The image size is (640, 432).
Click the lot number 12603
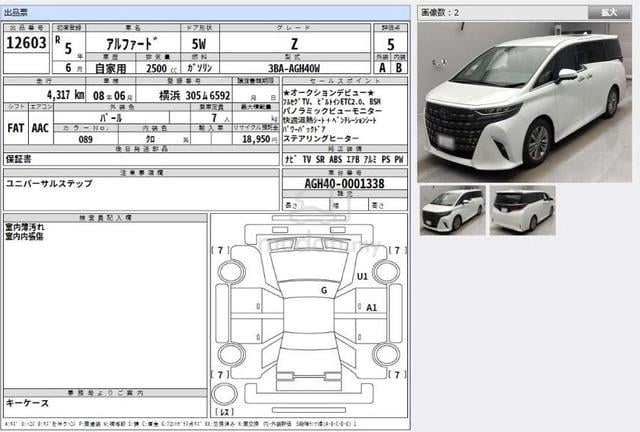coord(26,42)
